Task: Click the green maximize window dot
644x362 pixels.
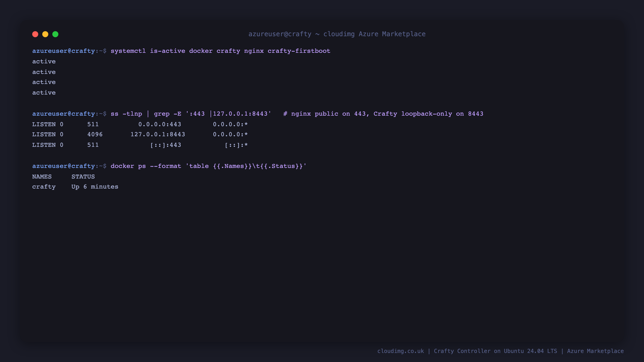Action: pos(55,34)
